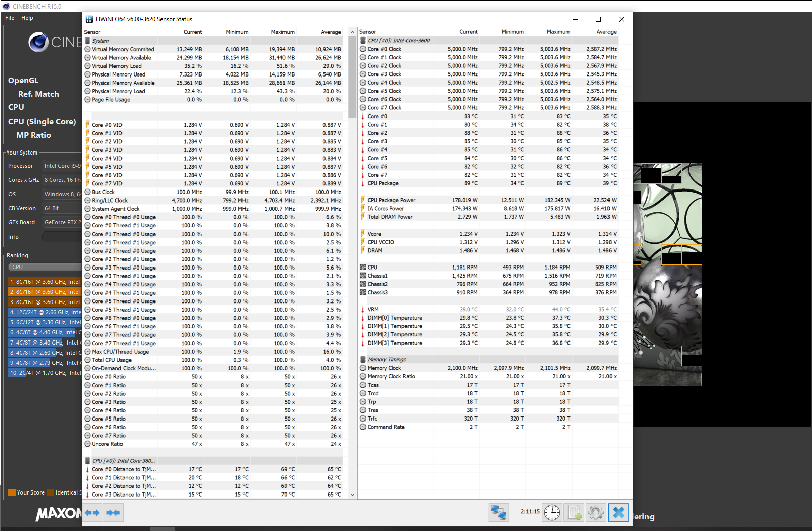
Task: Select the Memory Timings group header
Action: click(490, 360)
